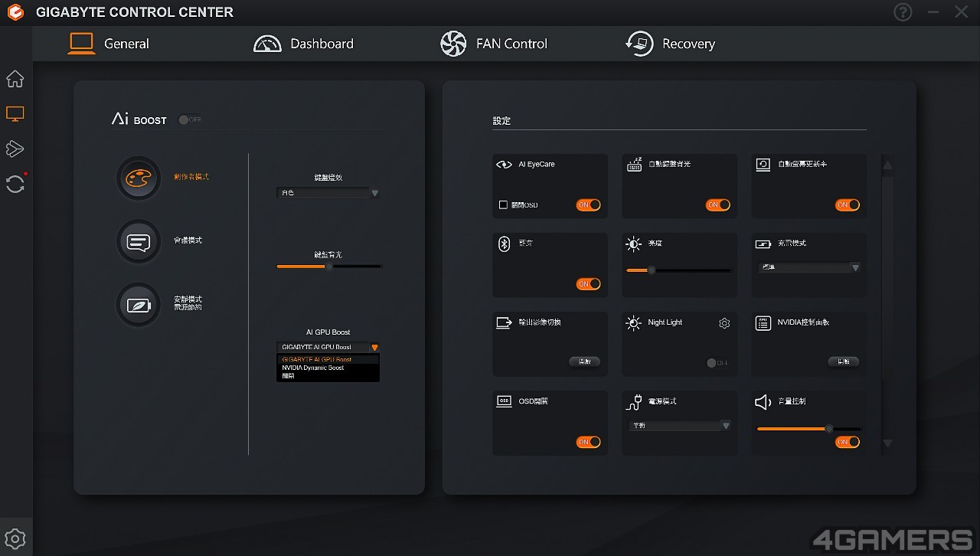This screenshot has height=556, width=980.
Task: Click the help question mark icon
Action: point(903,12)
